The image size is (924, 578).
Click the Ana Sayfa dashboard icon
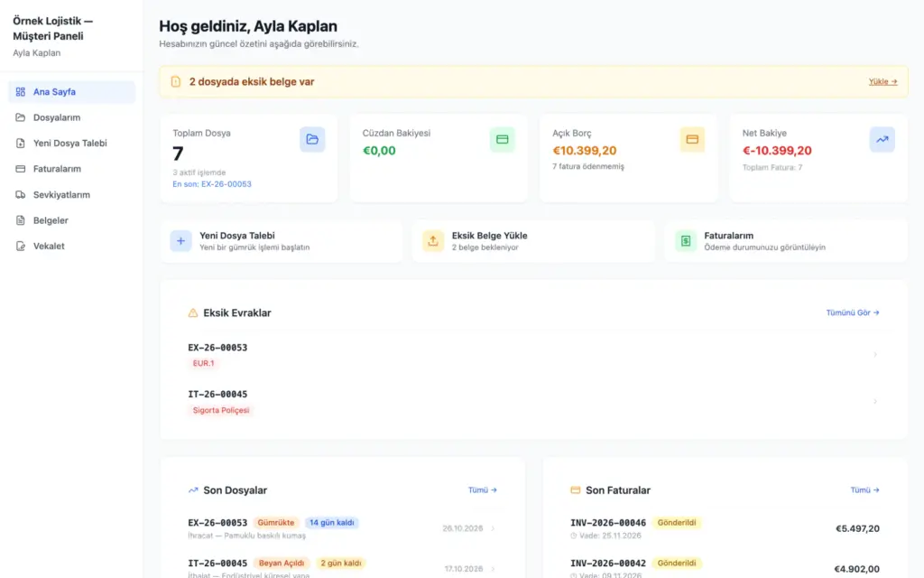pyautogui.click(x=21, y=92)
